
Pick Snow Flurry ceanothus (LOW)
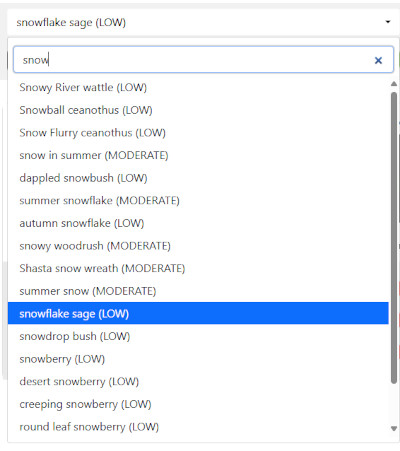click(198, 133)
